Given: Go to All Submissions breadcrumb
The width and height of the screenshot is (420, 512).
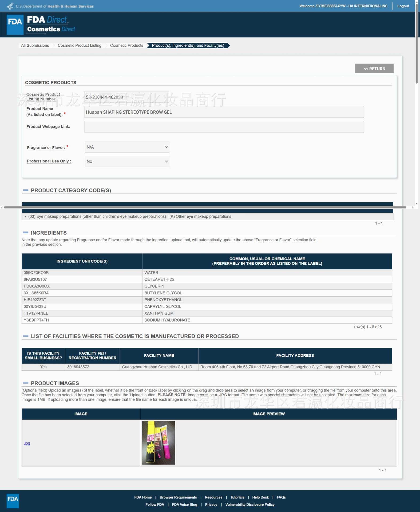Looking at the screenshot, I should coord(35,45).
